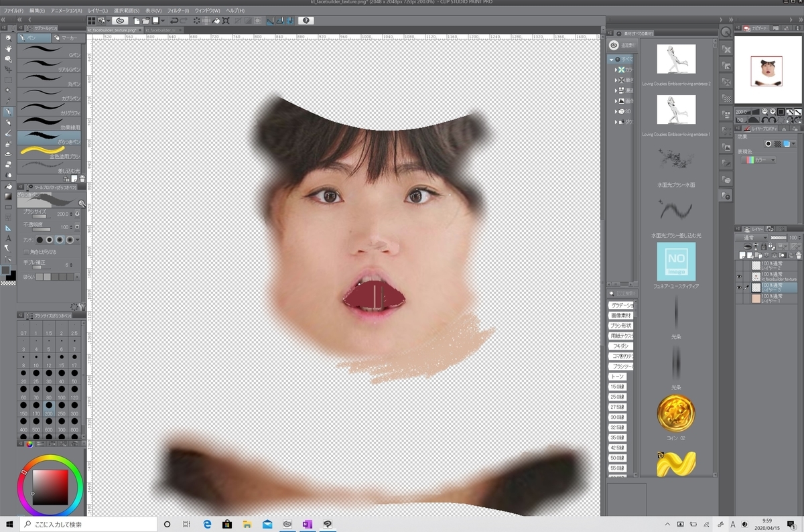Click the Undo arrow in the command bar
804x532 pixels.
[174, 21]
